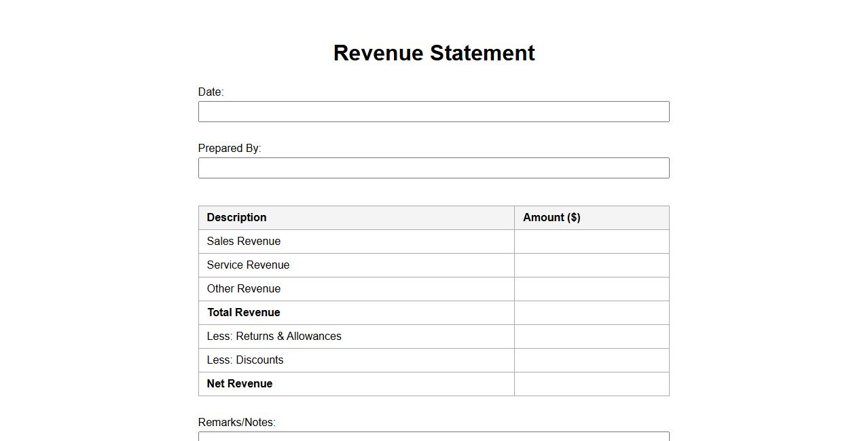
Task: Click the Sales Revenue row label
Action: click(x=243, y=242)
